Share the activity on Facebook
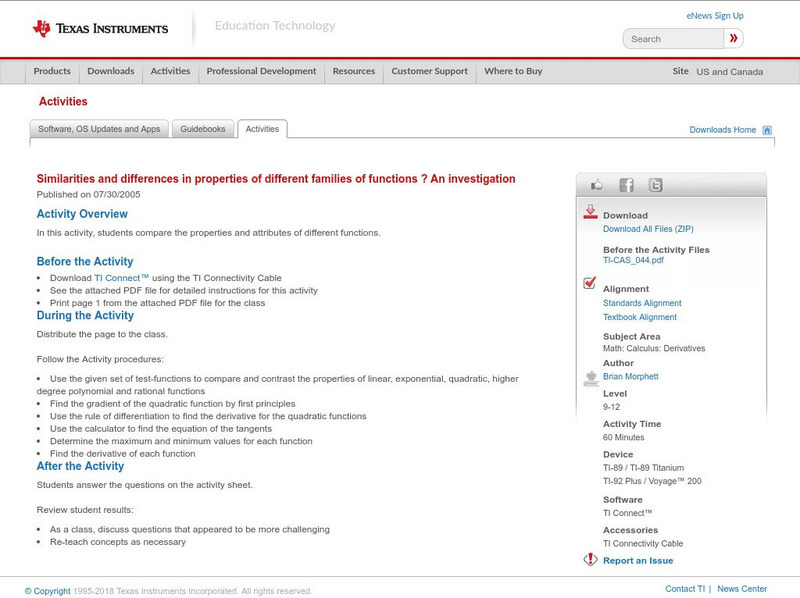This screenshot has width=800, height=598. coord(625,184)
